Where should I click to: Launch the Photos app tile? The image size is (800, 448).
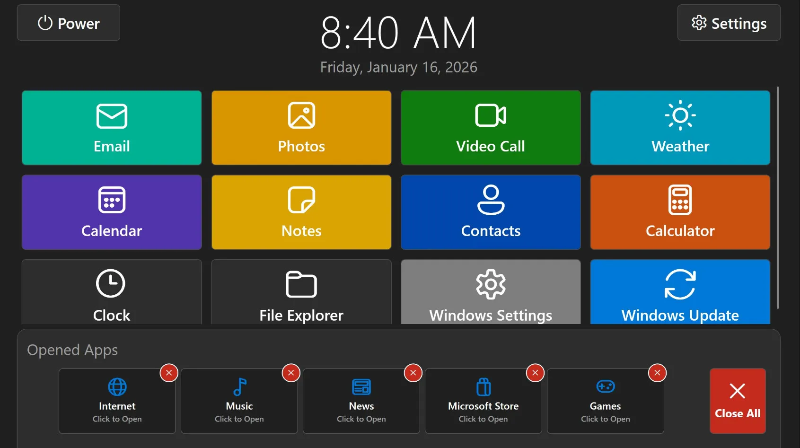click(x=301, y=128)
